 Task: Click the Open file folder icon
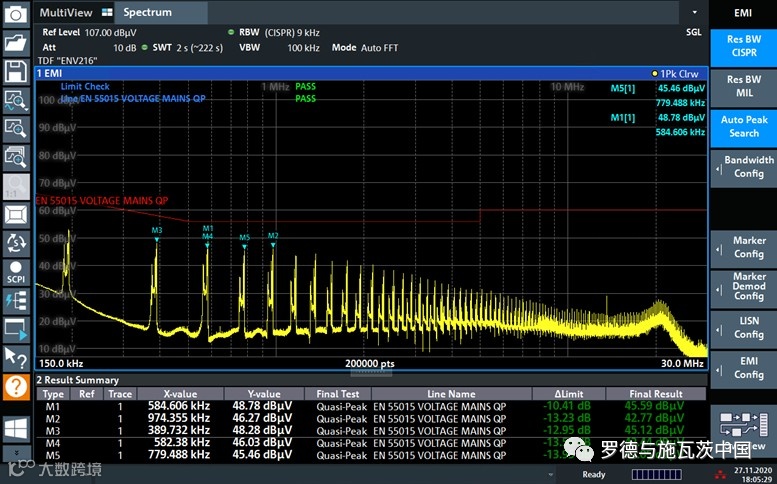(15, 43)
